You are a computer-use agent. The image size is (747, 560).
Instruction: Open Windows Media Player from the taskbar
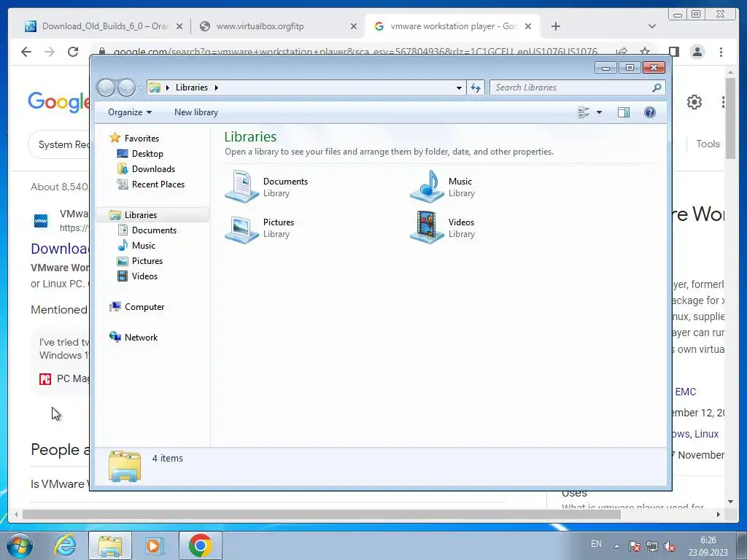click(154, 545)
